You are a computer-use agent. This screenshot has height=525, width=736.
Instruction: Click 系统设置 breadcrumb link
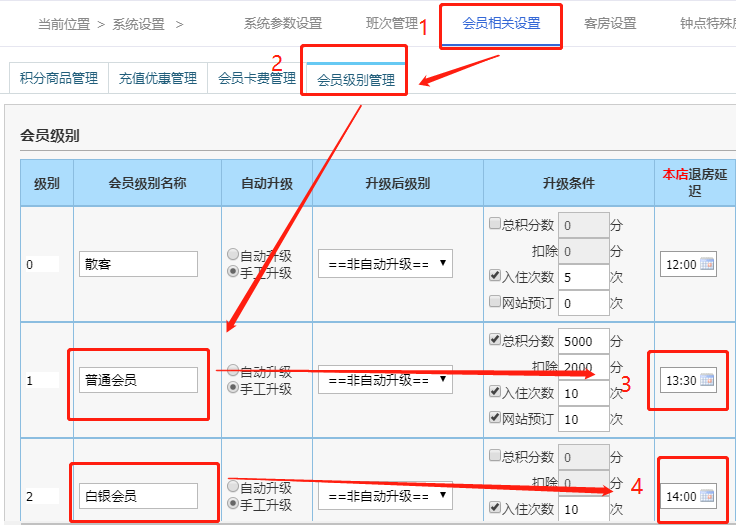coord(138,24)
